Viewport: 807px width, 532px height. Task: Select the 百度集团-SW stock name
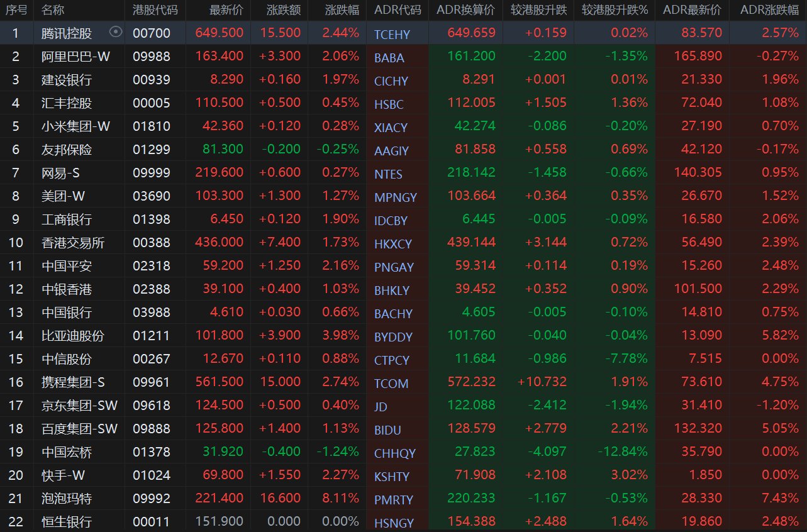[x=80, y=429]
